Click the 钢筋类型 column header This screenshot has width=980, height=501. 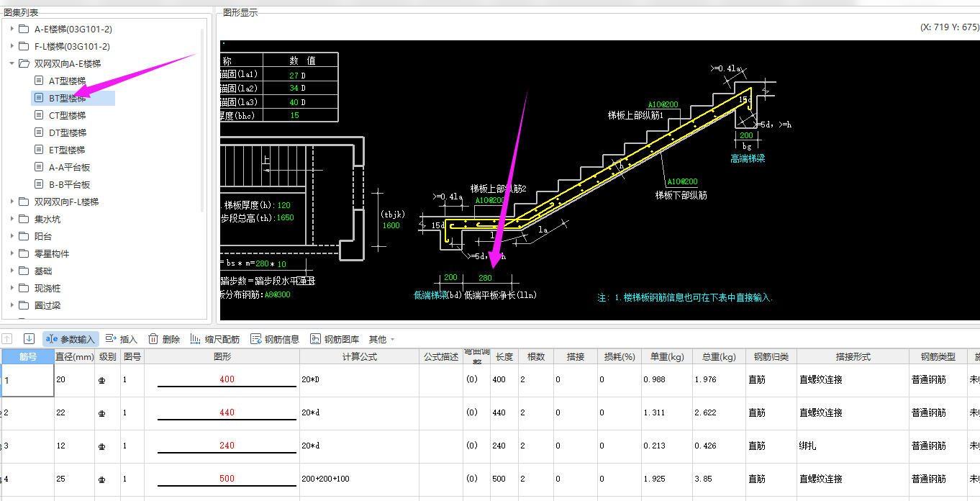tap(938, 356)
